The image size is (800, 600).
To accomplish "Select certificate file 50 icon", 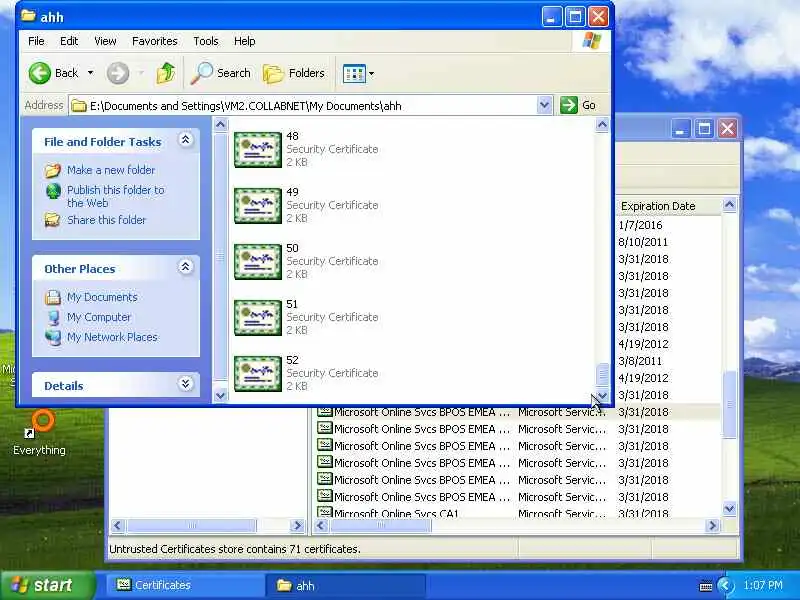I will (x=258, y=262).
